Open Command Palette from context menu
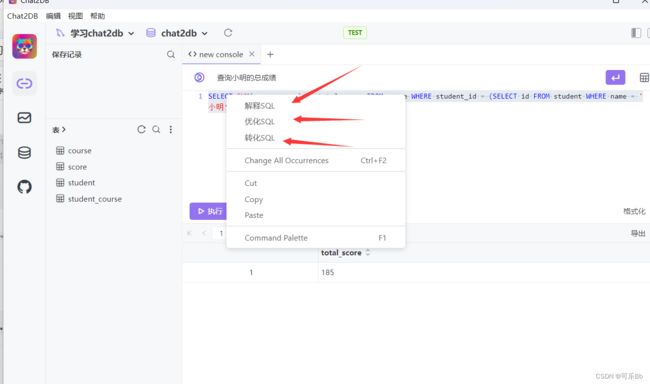The height and width of the screenshot is (384, 650). click(315, 238)
